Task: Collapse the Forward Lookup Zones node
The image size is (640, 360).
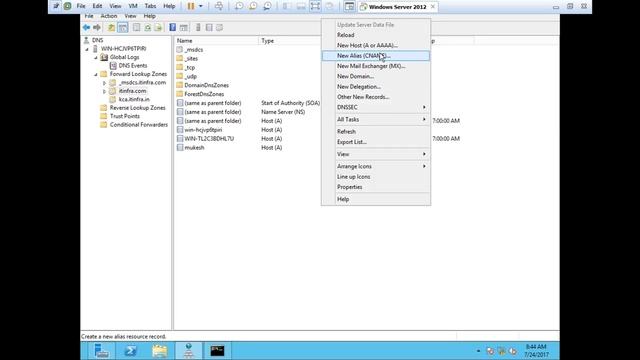Action: pyautogui.click(x=96, y=74)
